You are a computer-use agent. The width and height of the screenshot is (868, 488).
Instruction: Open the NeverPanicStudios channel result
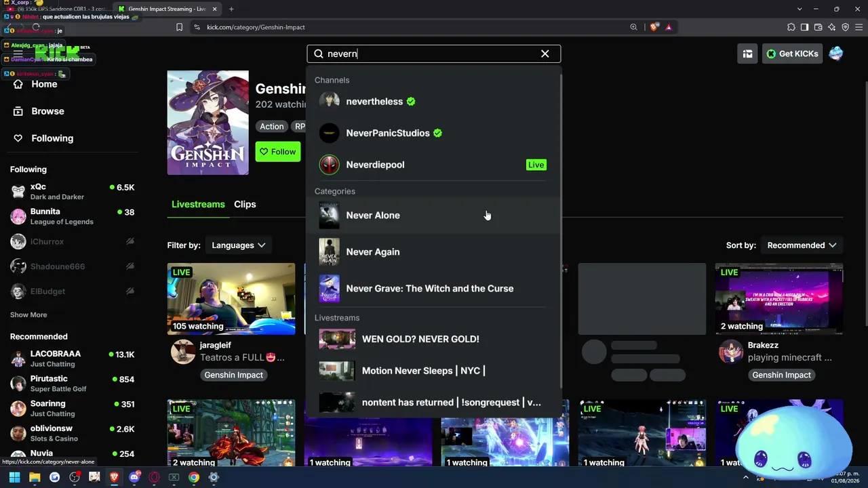(x=433, y=133)
